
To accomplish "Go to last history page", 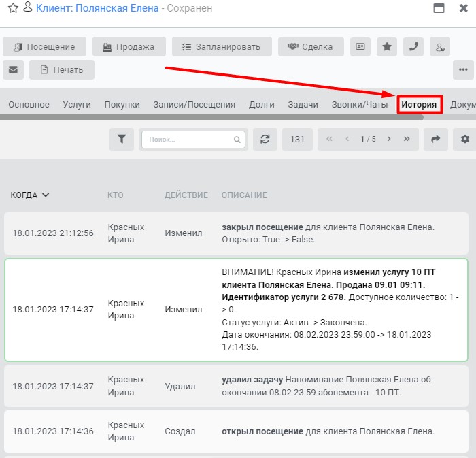I will click(407, 139).
